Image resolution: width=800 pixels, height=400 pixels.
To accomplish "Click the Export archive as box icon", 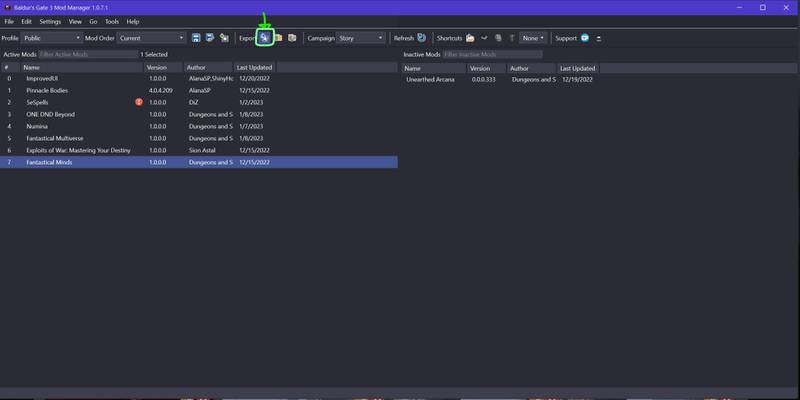I will [292, 38].
